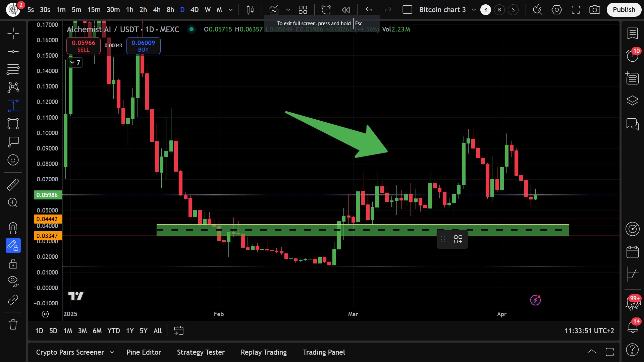Click the magnet mode icon
Viewport: 644px width, 362px height.
[13, 228]
